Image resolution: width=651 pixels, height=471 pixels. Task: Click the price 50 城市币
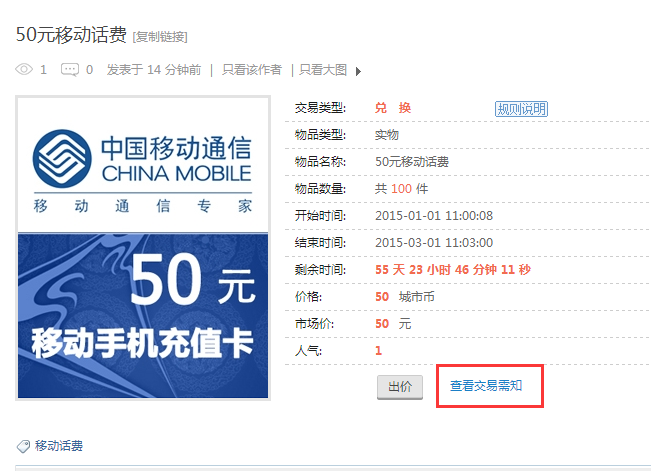click(405, 297)
